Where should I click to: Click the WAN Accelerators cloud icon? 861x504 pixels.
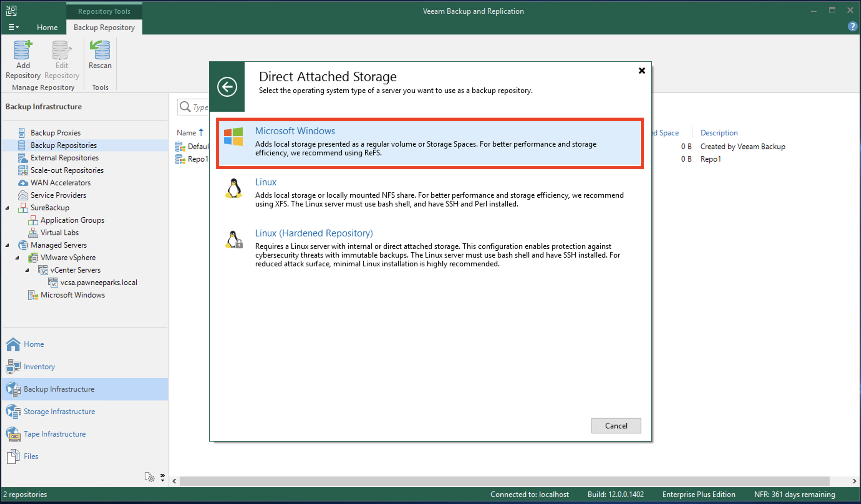tap(23, 183)
